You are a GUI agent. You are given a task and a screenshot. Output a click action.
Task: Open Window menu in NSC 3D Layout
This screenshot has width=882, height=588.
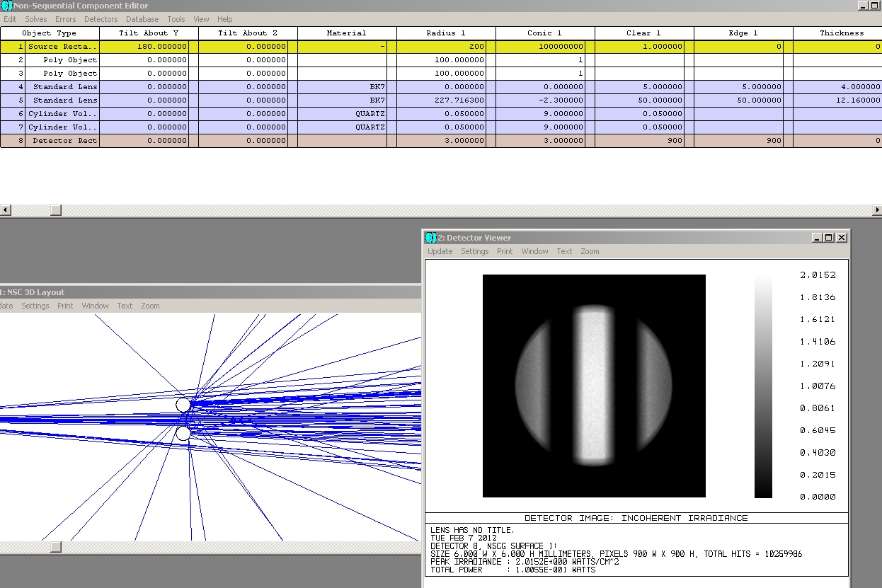96,306
